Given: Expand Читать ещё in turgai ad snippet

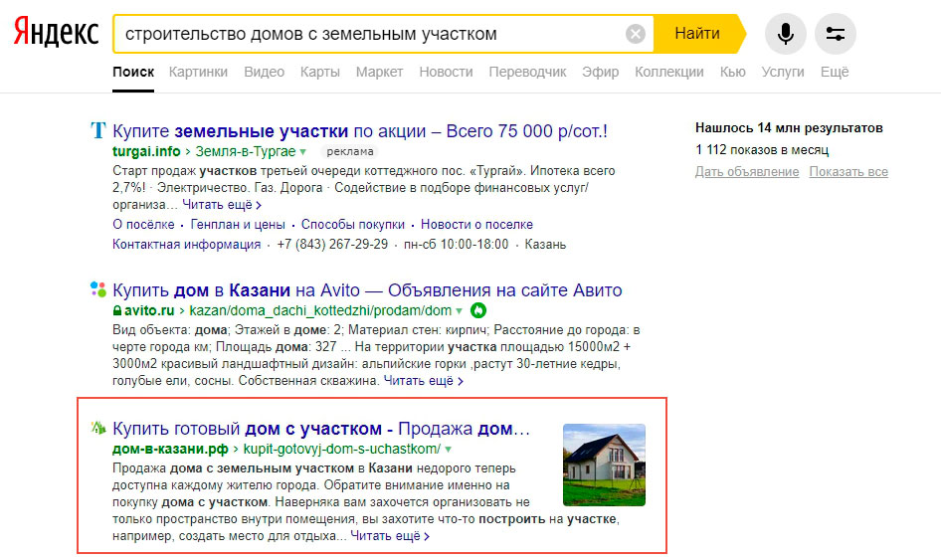Looking at the screenshot, I should pos(222,205).
